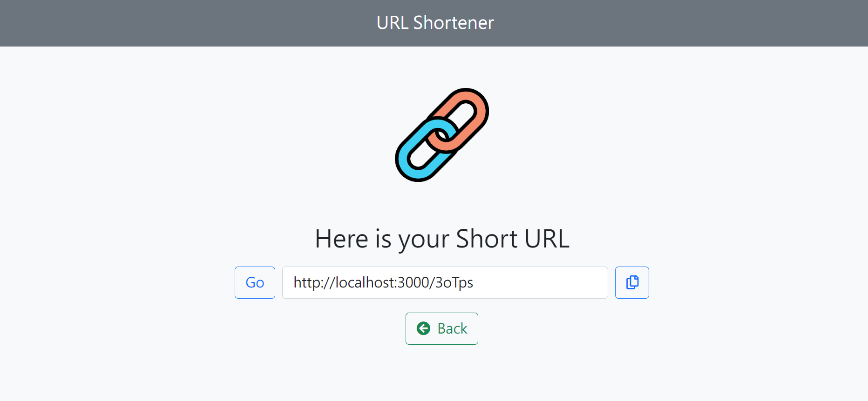Click 'http://' at start of the URL field
This screenshot has height=401, width=868.
(314, 282)
